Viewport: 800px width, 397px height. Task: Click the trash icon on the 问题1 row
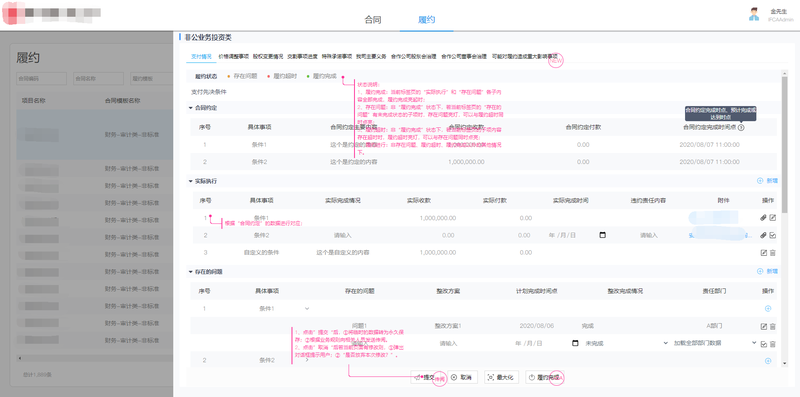772,326
